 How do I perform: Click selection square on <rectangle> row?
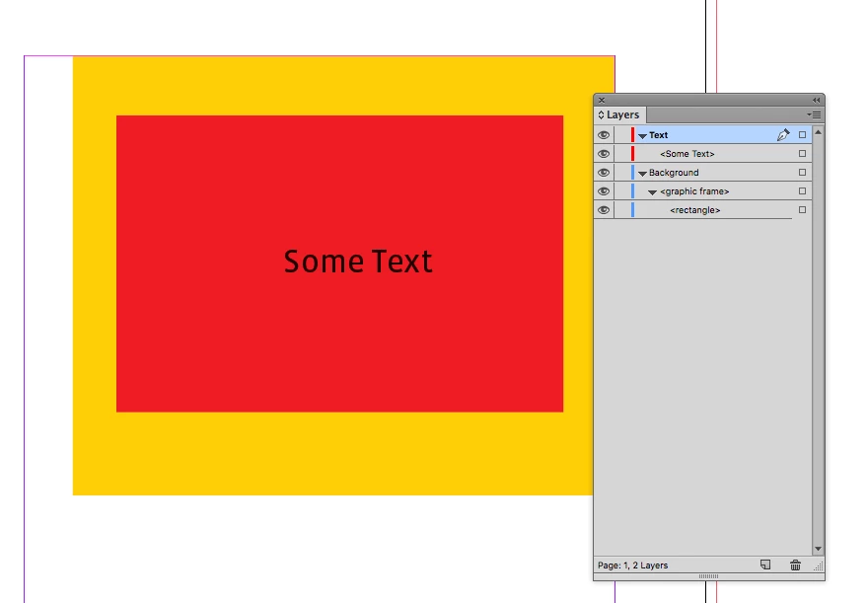(802, 210)
